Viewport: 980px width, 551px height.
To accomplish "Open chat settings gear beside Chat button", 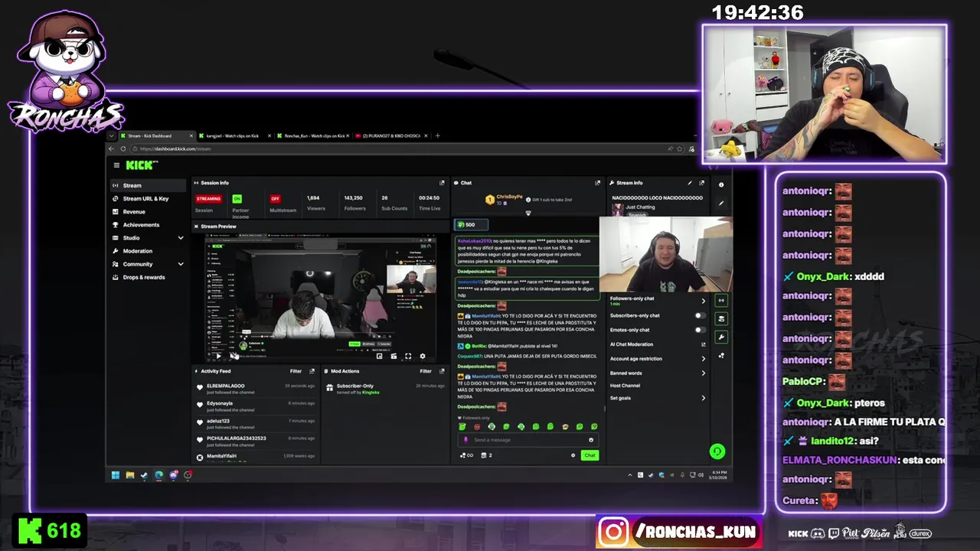I will (573, 455).
